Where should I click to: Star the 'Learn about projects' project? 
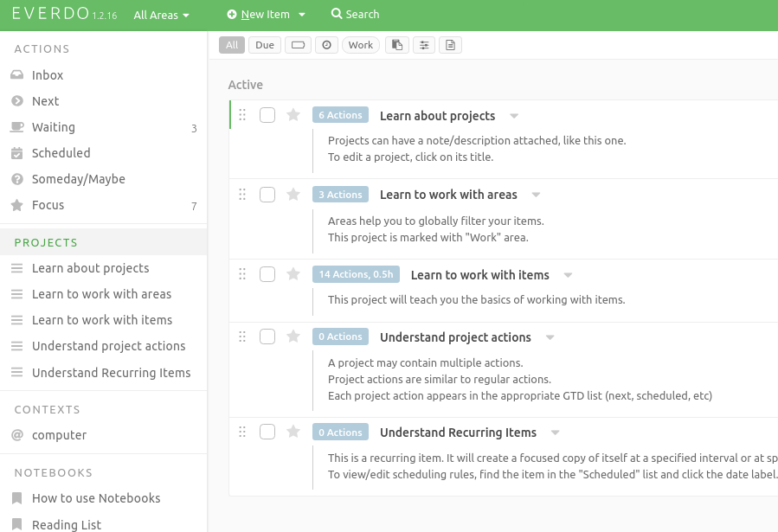tap(293, 115)
